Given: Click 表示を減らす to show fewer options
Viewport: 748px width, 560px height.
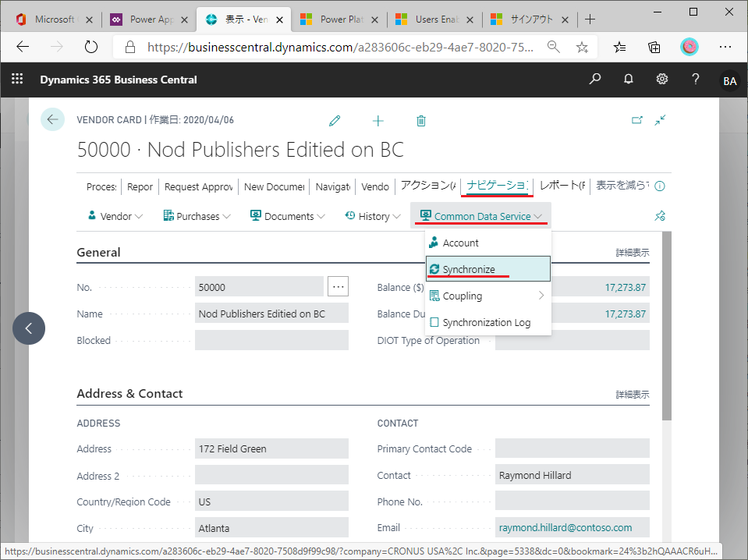Looking at the screenshot, I should point(622,185).
